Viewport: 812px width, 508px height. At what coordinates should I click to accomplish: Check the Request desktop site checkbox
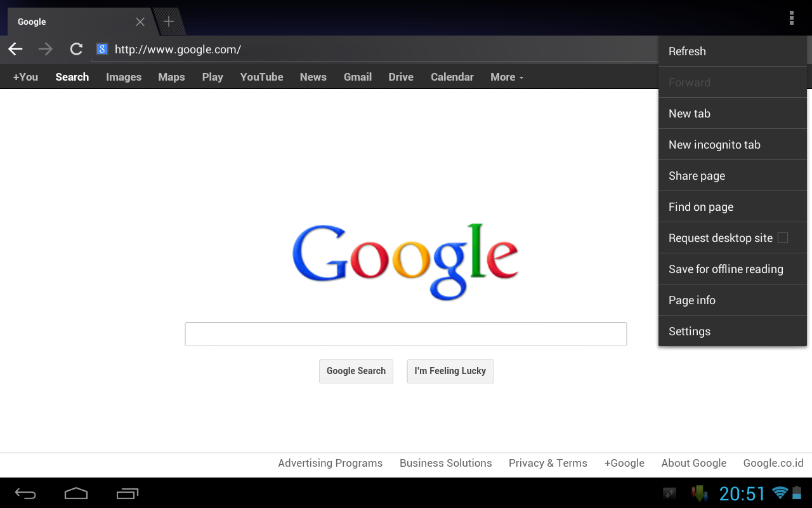[783, 237]
